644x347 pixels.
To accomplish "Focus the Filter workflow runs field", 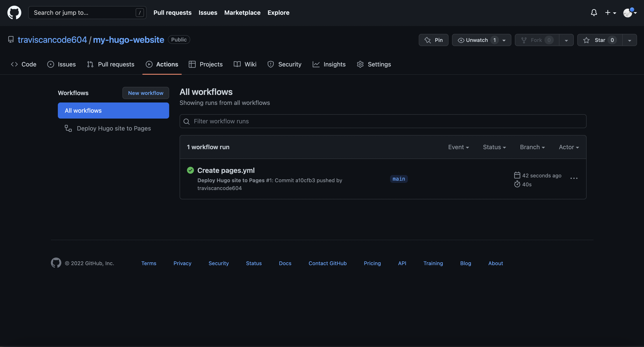I will pos(383,121).
